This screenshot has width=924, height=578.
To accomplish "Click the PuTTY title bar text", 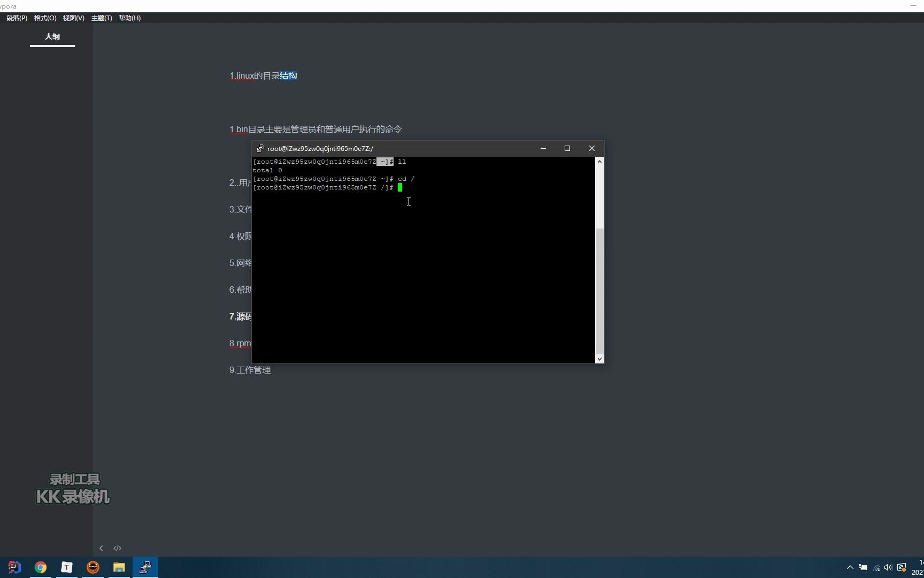I will [x=320, y=149].
